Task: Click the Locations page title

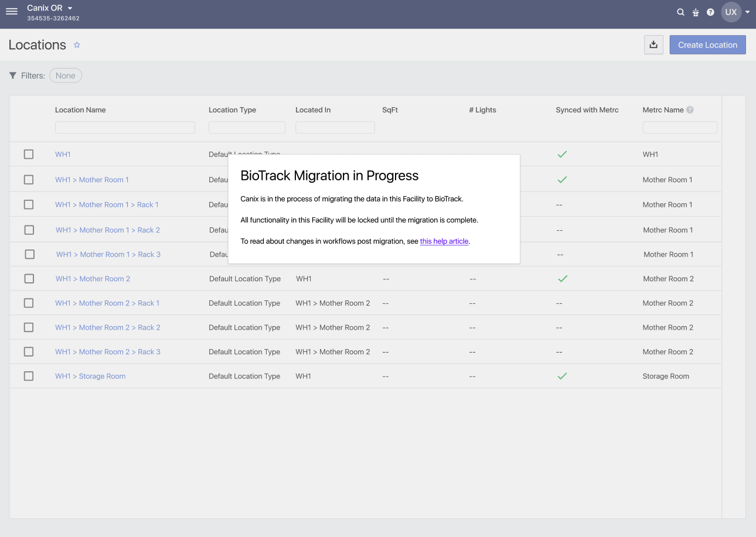Action: coord(38,45)
